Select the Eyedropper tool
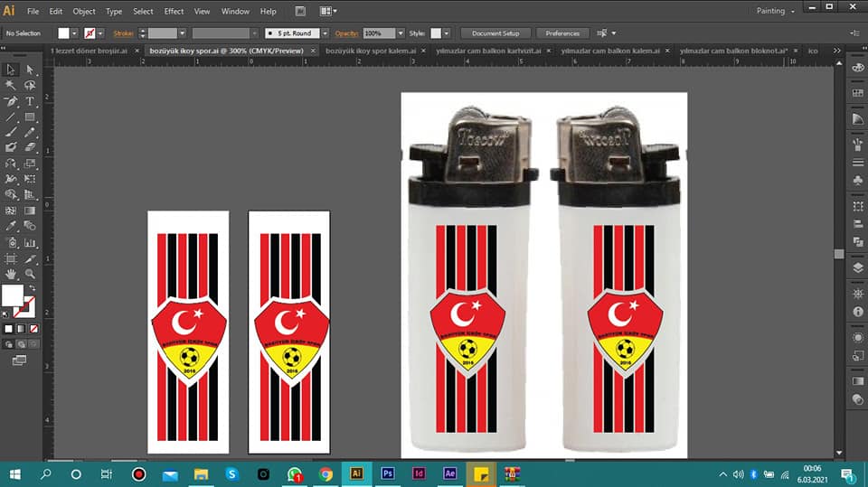 click(x=11, y=227)
